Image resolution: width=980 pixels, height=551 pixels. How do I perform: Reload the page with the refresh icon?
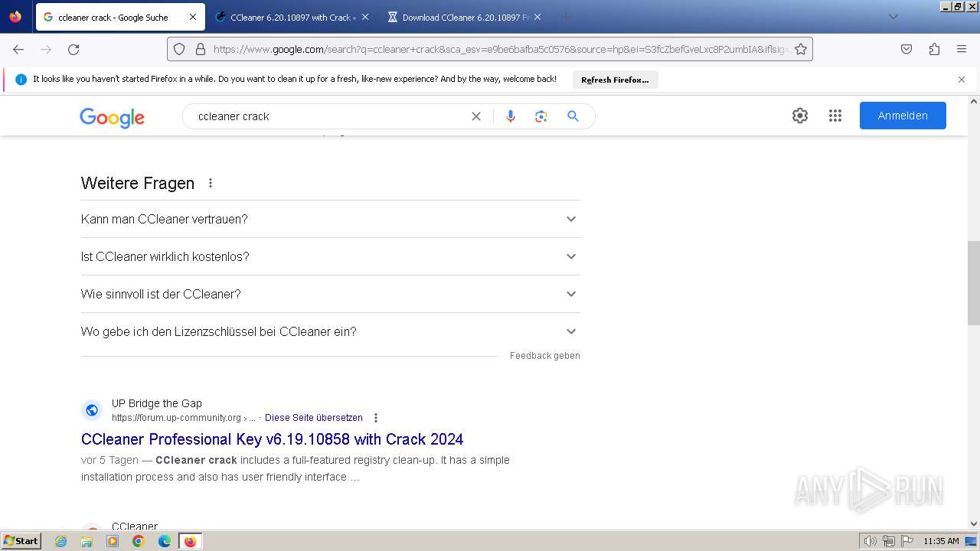73,49
